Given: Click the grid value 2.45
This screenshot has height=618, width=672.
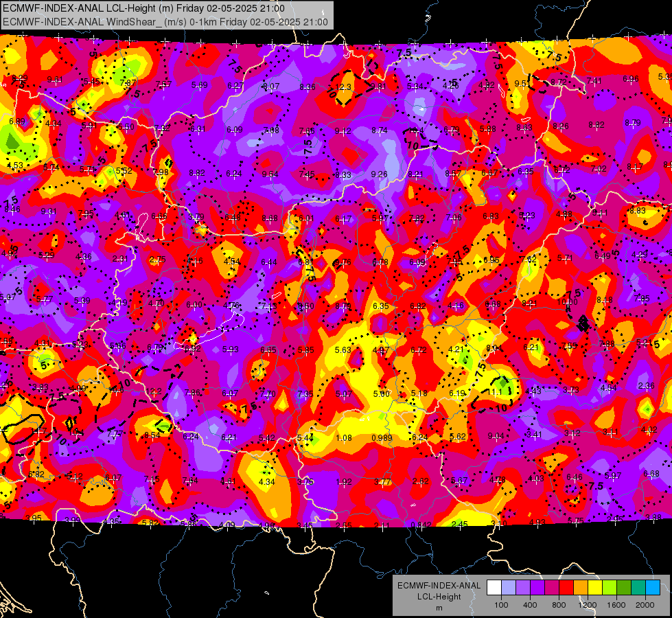Looking at the screenshot, I should (x=459, y=524).
